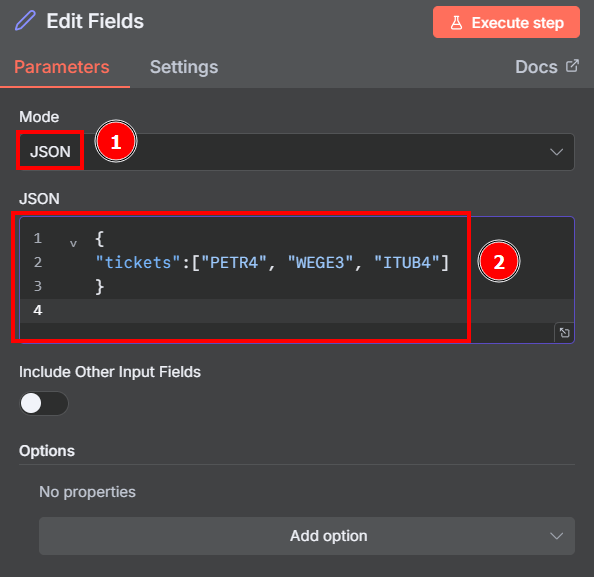Open the Settings tab
Image resolution: width=594 pixels, height=577 pixels.
(184, 67)
